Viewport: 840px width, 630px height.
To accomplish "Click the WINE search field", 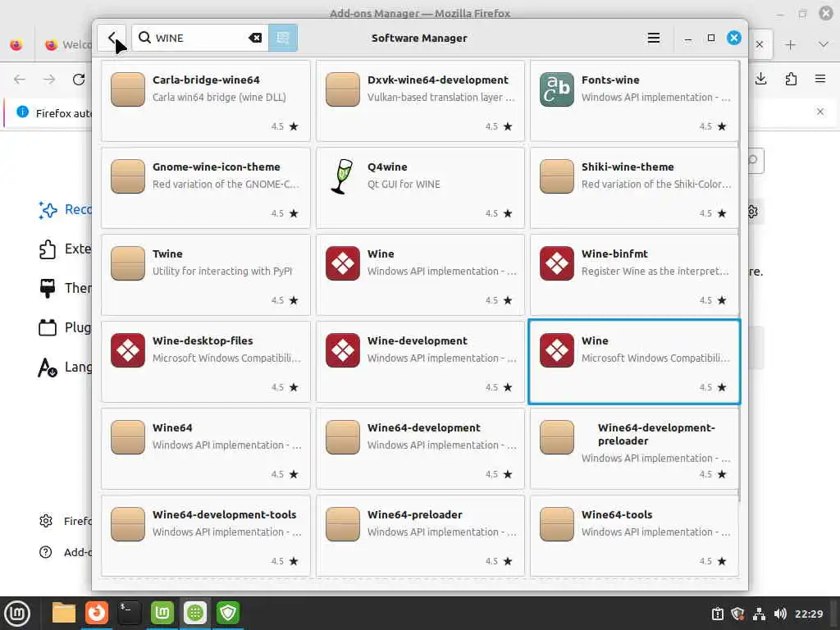I will [x=200, y=38].
